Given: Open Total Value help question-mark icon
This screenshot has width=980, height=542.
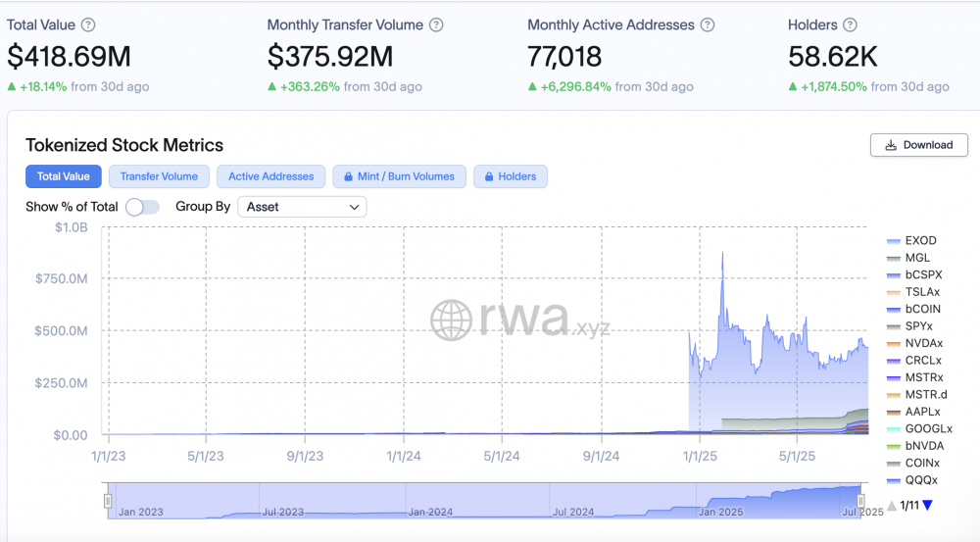Looking at the screenshot, I should click(x=89, y=25).
